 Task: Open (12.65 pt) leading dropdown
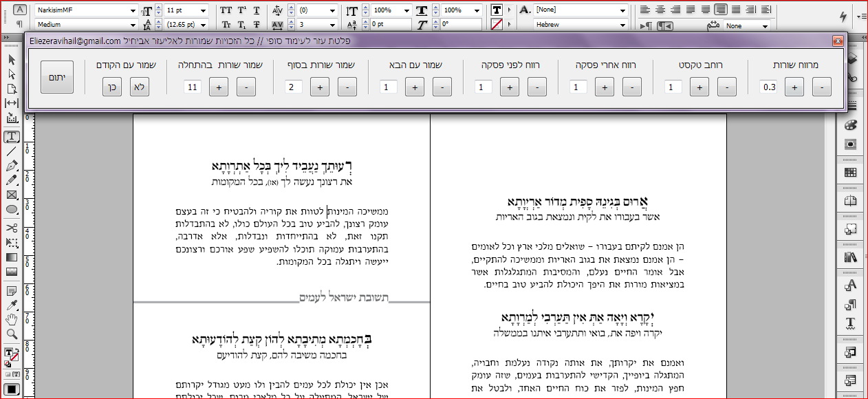(x=204, y=25)
